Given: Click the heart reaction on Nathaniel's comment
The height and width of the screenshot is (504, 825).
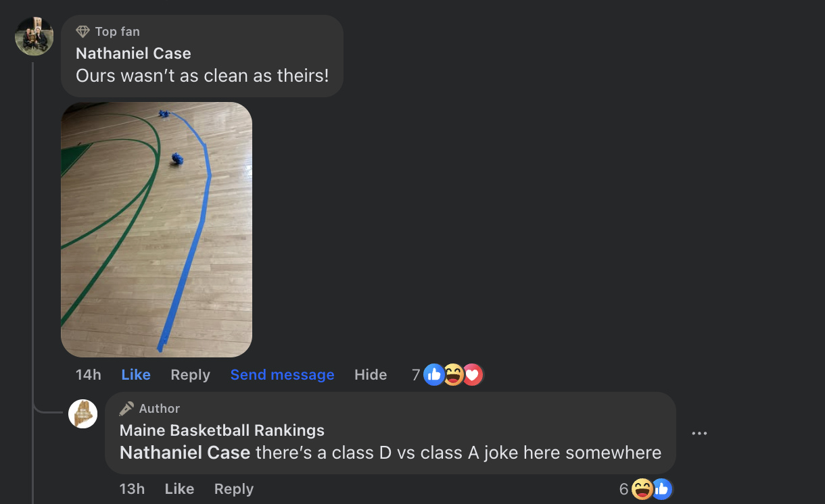Looking at the screenshot, I should 472,374.
